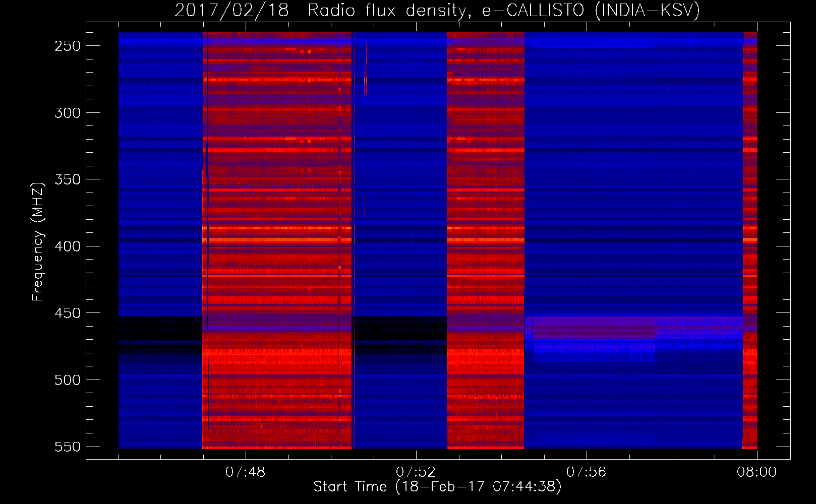Click the 550 frequency tick label
Image resolution: width=816 pixels, height=504 pixels.
(x=68, y=447)
